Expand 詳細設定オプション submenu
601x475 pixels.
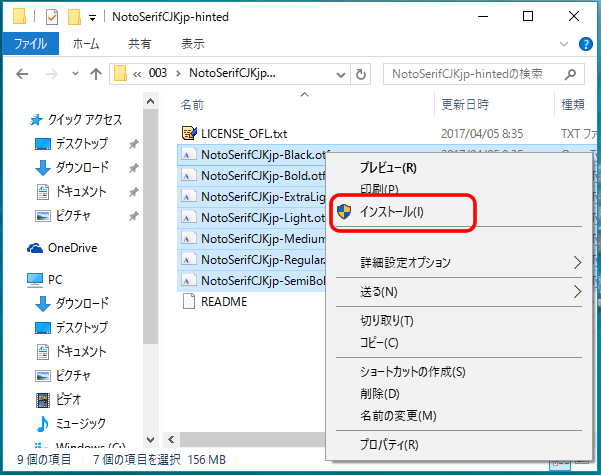pos(459,263)
